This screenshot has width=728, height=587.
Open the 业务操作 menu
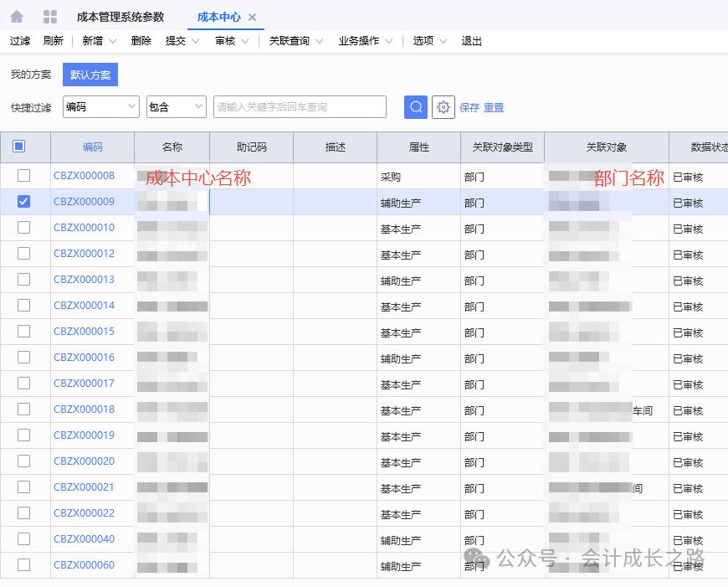(365, 41)
